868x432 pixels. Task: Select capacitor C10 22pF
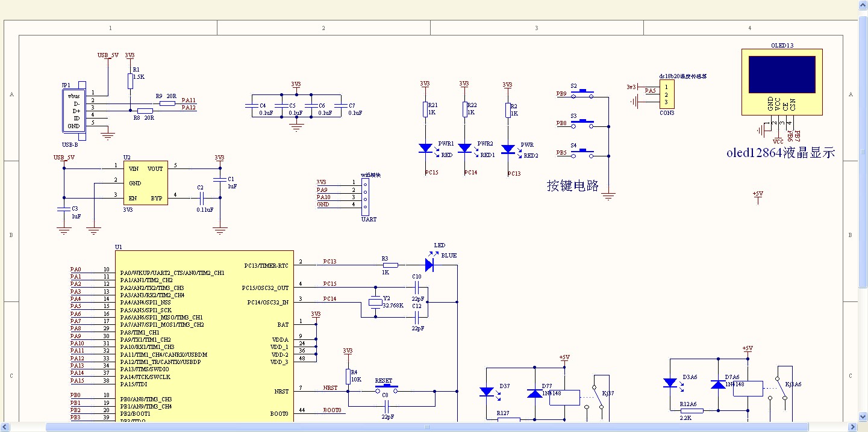[417, 288]
